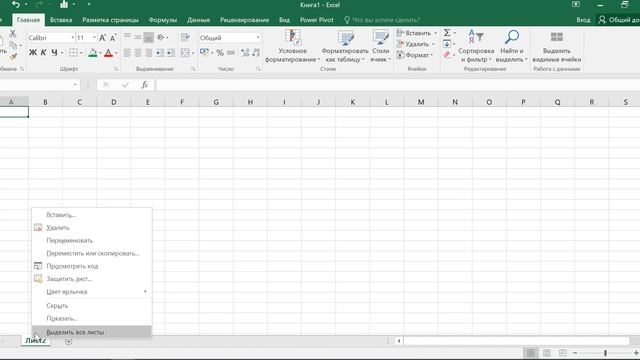Open Стили ячеек gallery
This screenshot has height=360, width=640.
point(380,46)
